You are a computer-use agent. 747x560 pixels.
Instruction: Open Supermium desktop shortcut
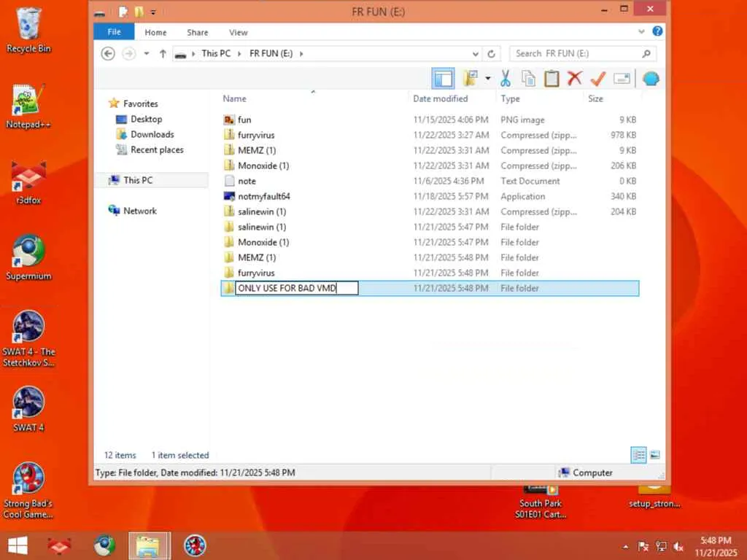(x=28, y=257)
